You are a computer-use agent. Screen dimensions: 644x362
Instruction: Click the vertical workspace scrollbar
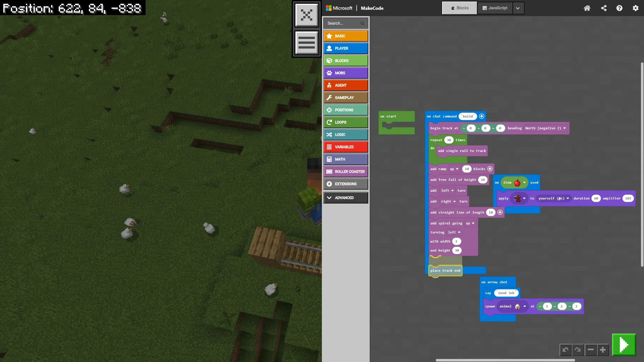642,165
